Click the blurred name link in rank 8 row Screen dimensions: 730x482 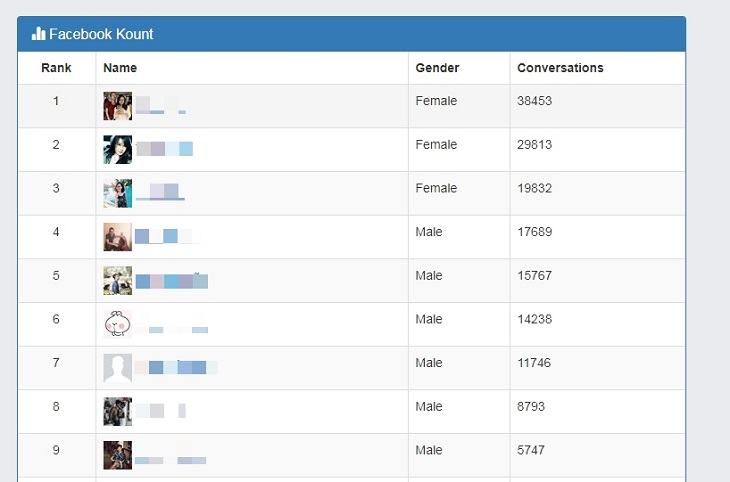[x=161, y=410]
